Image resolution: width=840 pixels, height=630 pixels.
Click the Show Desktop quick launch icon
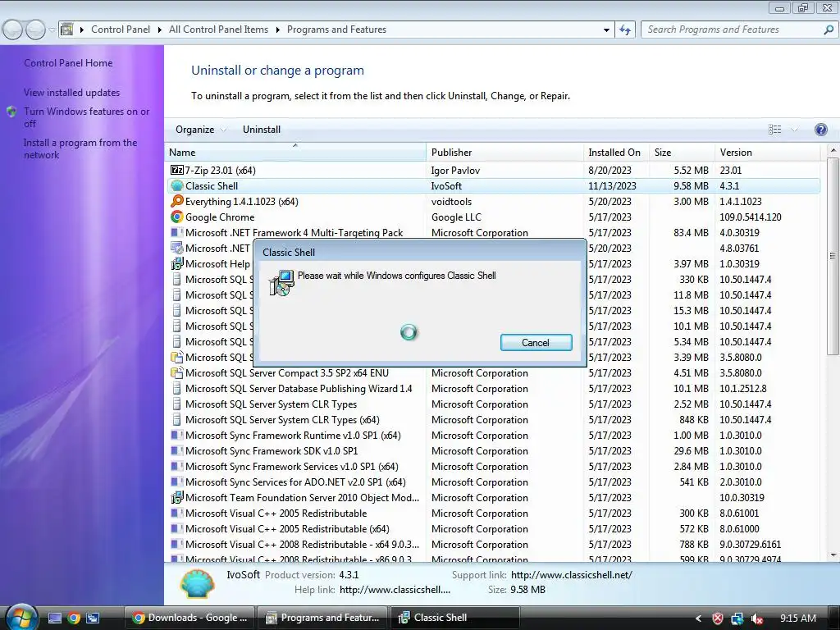55,619
